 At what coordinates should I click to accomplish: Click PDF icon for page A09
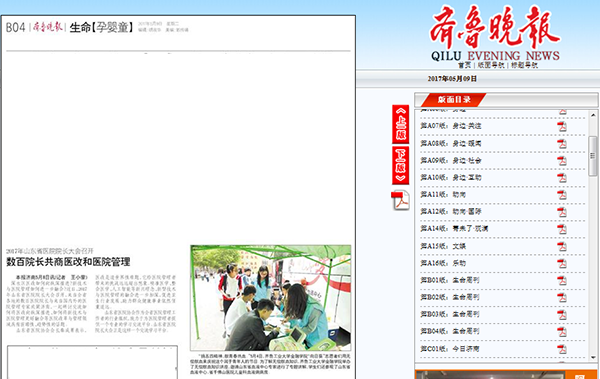click(562, 161)
